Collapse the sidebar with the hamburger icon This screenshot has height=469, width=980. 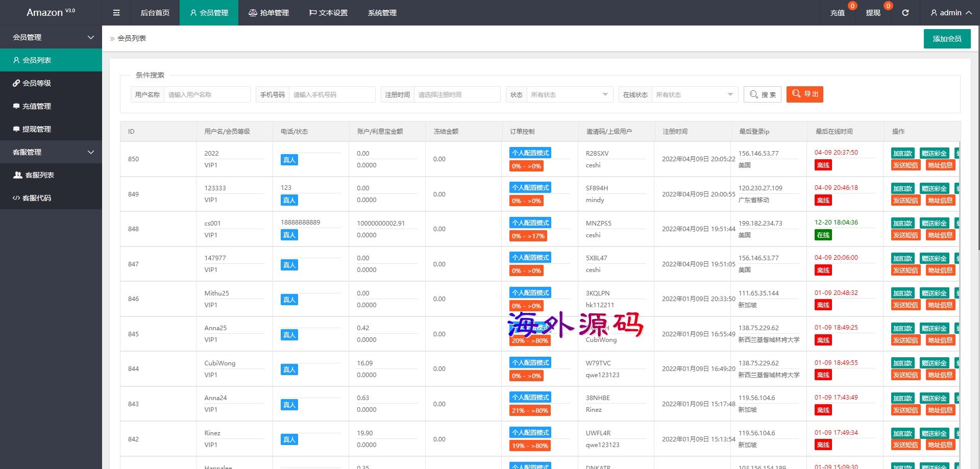116,13
